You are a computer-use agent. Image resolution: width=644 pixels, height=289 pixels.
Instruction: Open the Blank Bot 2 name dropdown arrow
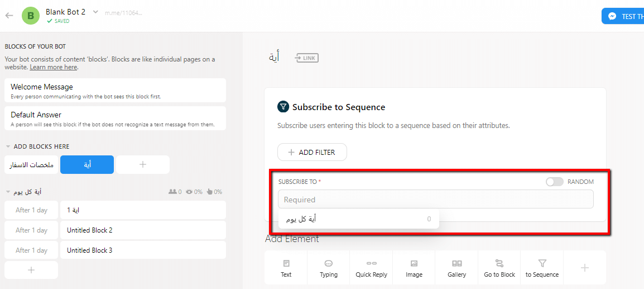pos(95,12)
